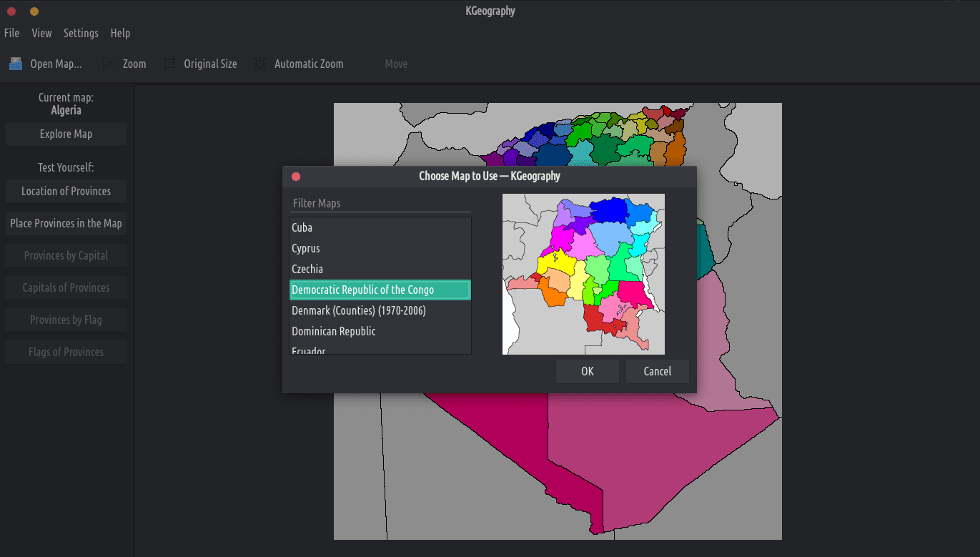Image resolution: width=980 pixels, height=557 pixels.
Task: Open the Settings menu
Action: [81, 34]
